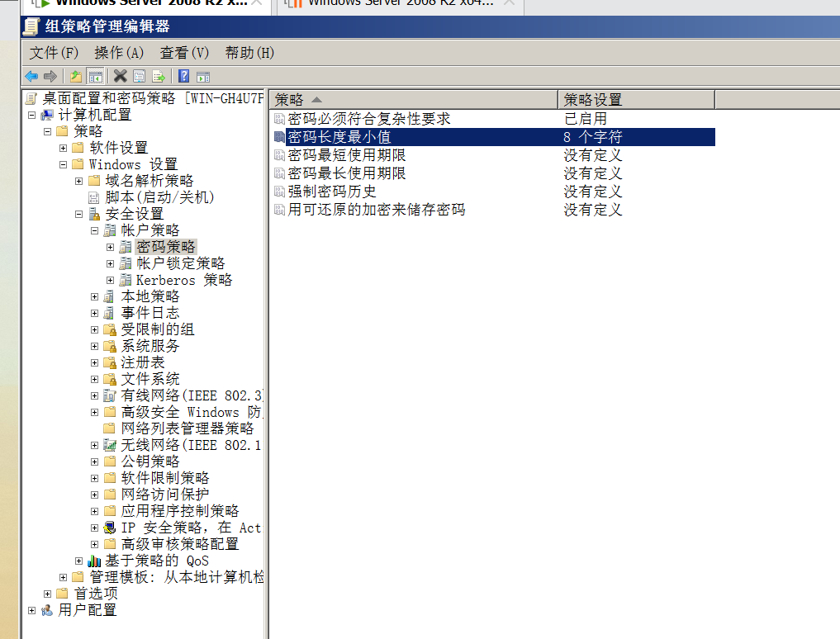Expand the 本地策略 node
This screenshot has width=840, height=639.
[x=94, y=296]
